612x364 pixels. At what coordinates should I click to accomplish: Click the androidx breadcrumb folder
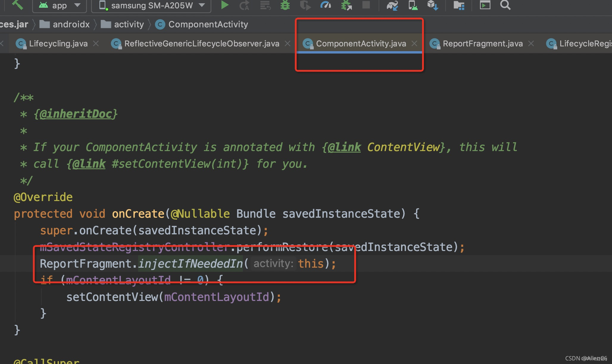71,24
